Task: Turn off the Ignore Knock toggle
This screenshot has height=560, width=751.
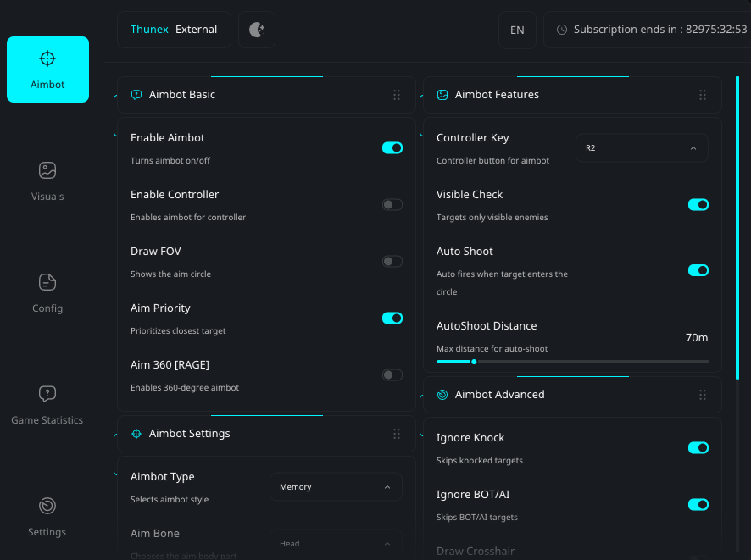Action: tap(698, 447)
